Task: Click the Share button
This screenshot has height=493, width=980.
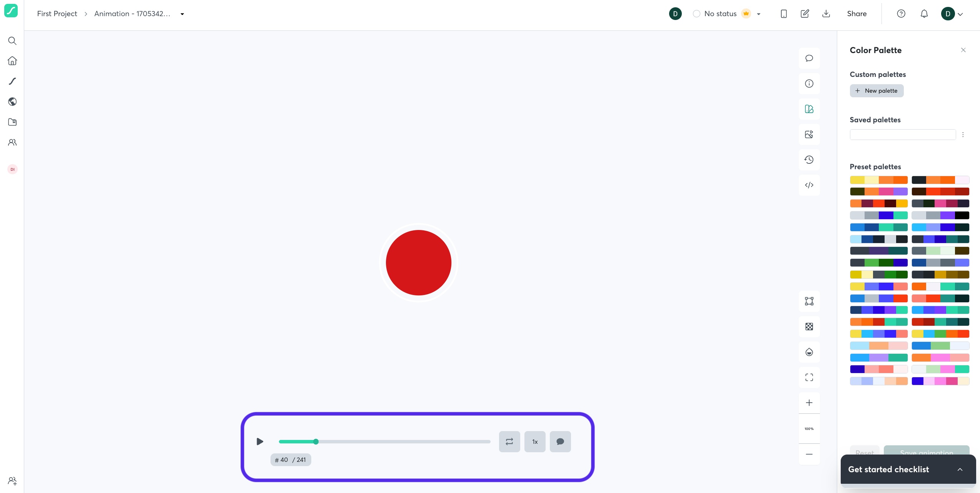Action: (x=857, y=13)
